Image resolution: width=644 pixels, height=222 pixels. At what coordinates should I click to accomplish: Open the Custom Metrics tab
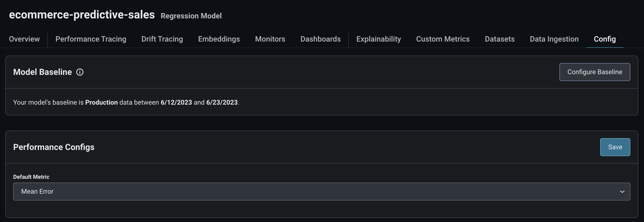[443, 39]
